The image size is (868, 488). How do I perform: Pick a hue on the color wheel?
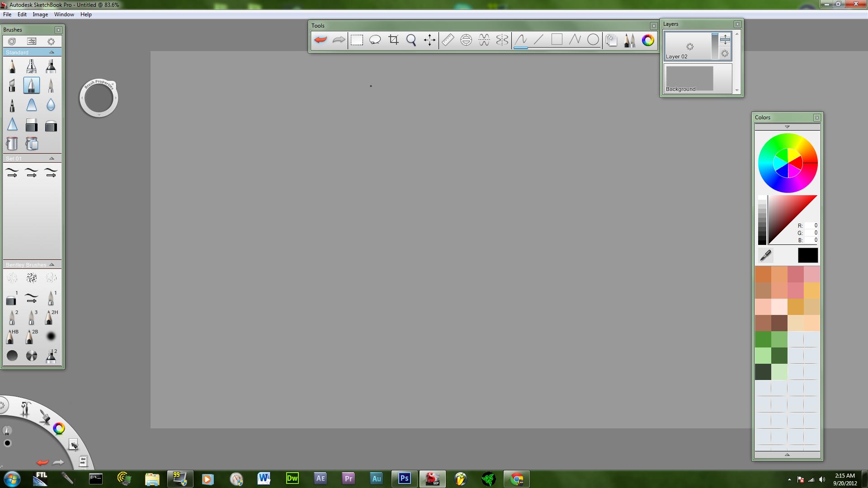[x=788, y=163]
